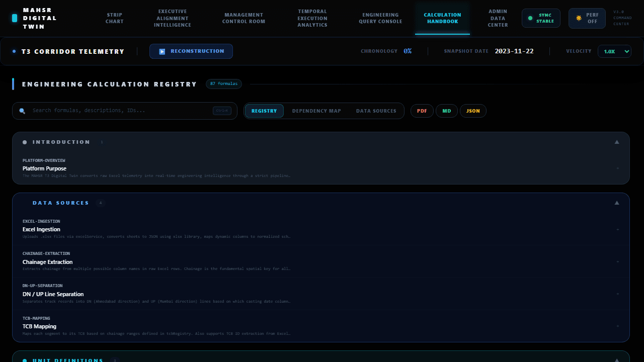644x362 pixels.
Task: Export registry as MD
Action: coord(447,111)
